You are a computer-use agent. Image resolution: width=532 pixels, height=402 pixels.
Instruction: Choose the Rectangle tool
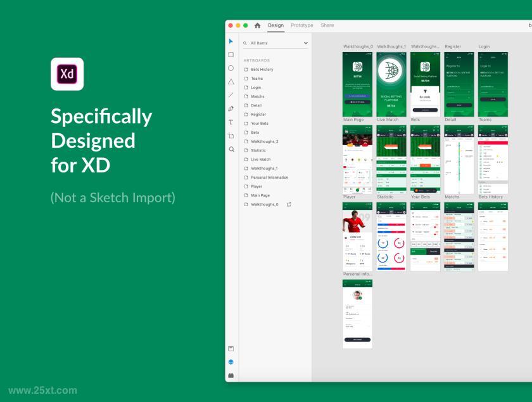[x=231, y=55]
